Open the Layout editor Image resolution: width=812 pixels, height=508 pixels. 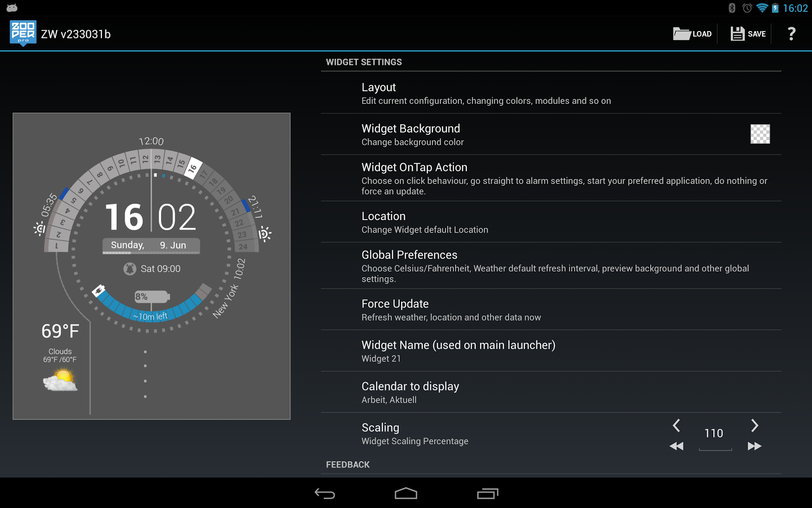(507, 93)
